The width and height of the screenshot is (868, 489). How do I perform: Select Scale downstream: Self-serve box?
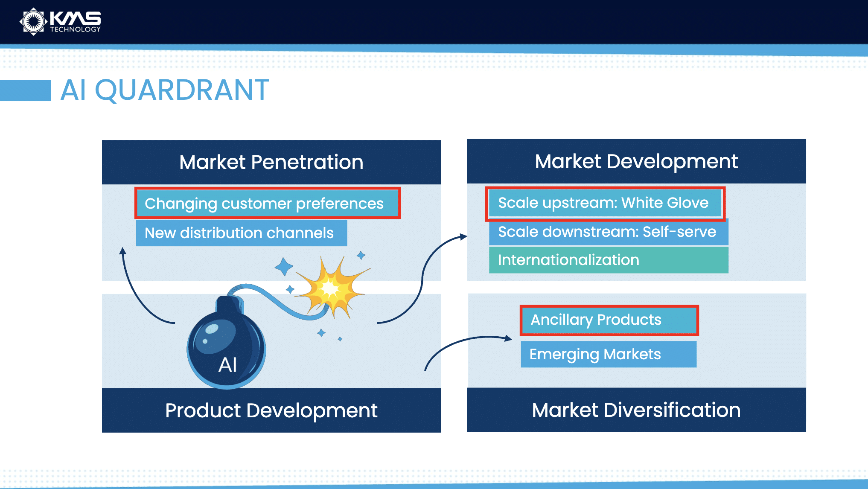point(609,232)
